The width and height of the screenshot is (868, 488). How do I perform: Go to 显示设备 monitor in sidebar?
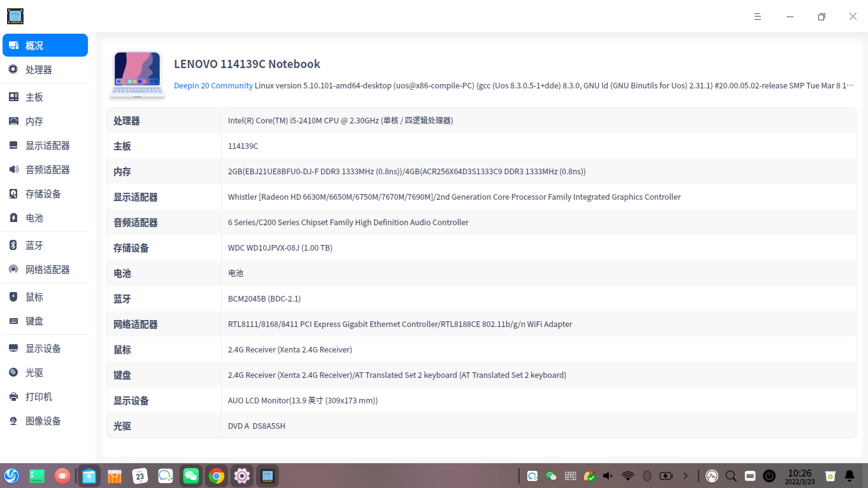point(45,348)
